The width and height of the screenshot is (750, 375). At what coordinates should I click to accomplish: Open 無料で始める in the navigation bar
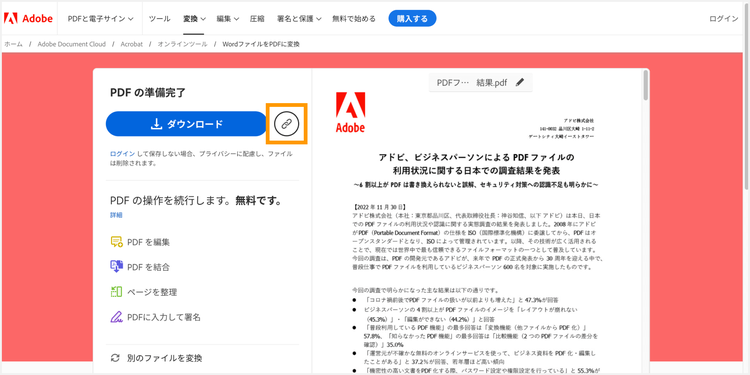354,19
